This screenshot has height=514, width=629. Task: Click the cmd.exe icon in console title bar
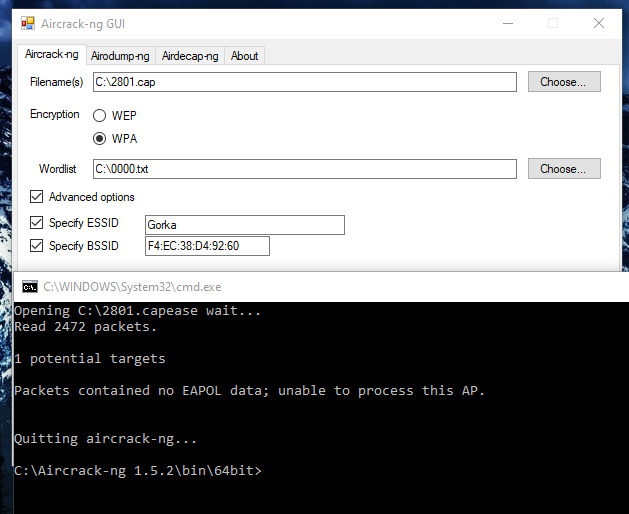30,286
